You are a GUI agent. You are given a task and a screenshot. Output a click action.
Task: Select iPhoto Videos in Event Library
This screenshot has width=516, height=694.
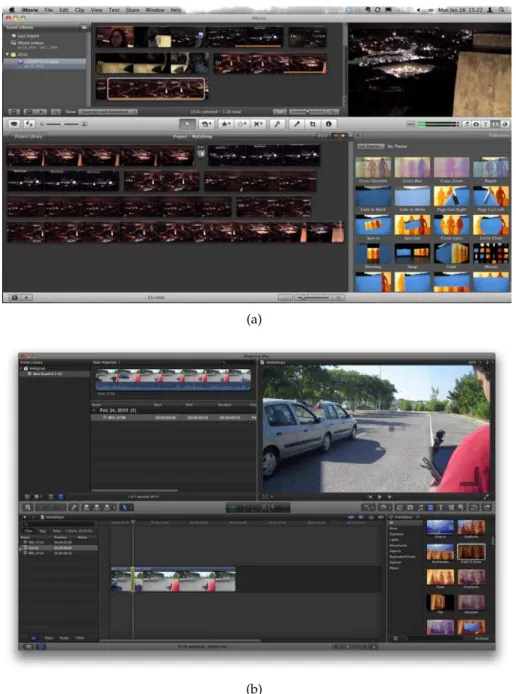30,43
